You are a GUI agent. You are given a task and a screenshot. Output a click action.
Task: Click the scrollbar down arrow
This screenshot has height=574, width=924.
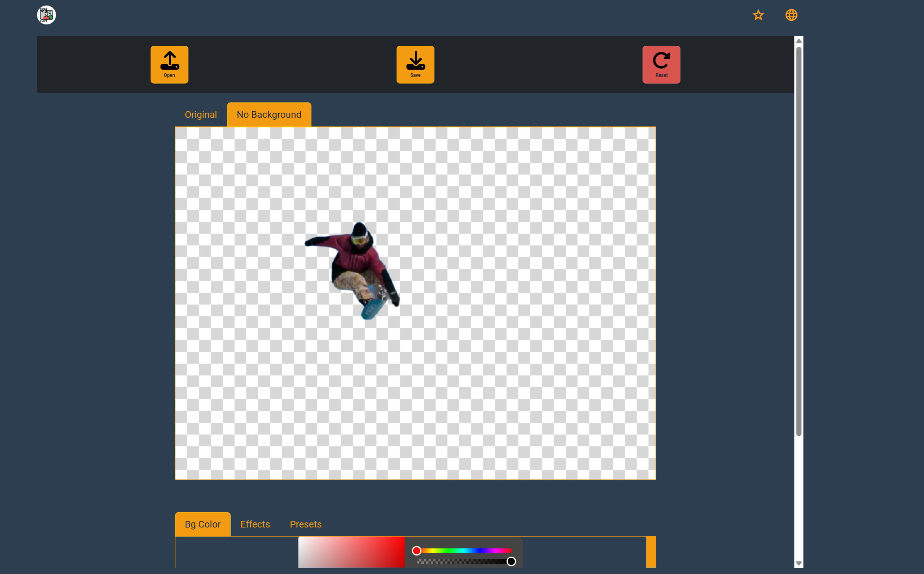point(799,563)
